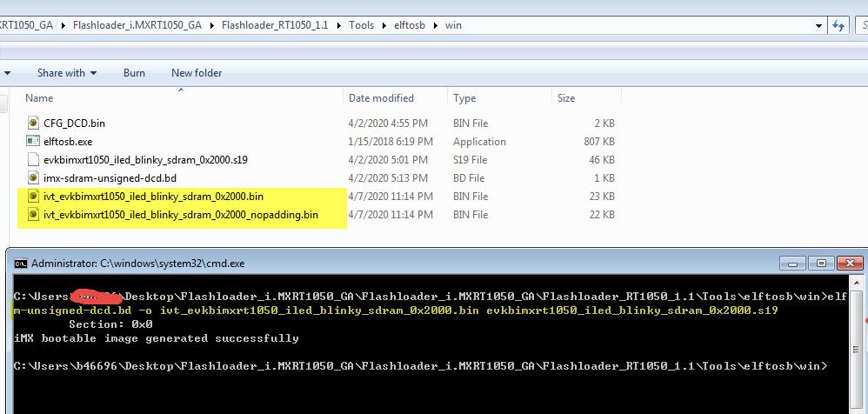This screenshot has height=414, width=868.
Task: Select ivt_evkbimxrt1050_iled_blinky_sdram_0x2000_nopadding.bin file name
Action: tap(180, 215)
